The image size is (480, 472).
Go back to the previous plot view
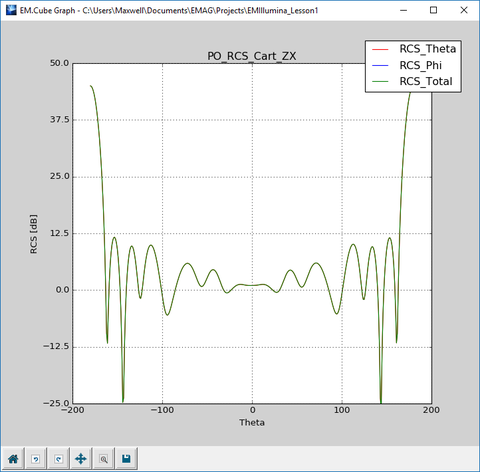click(36, 459)
